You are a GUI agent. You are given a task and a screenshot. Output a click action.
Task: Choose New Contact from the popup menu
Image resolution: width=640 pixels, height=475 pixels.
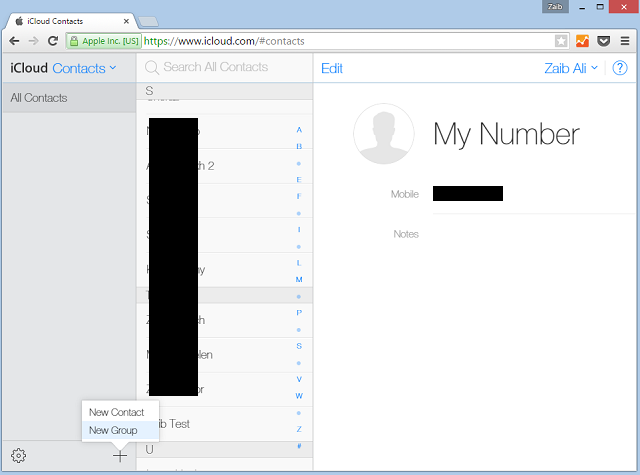click(116, 412)
